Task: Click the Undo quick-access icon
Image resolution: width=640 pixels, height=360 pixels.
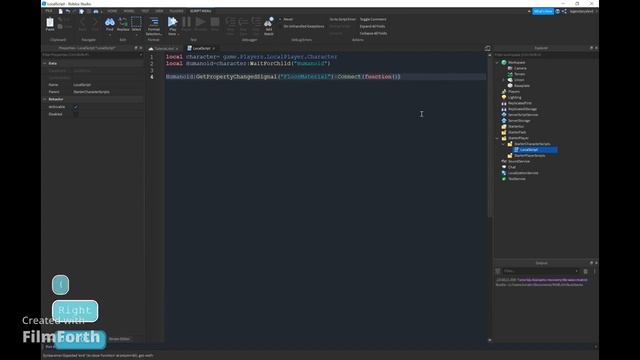Action: (x=67, y=11)
